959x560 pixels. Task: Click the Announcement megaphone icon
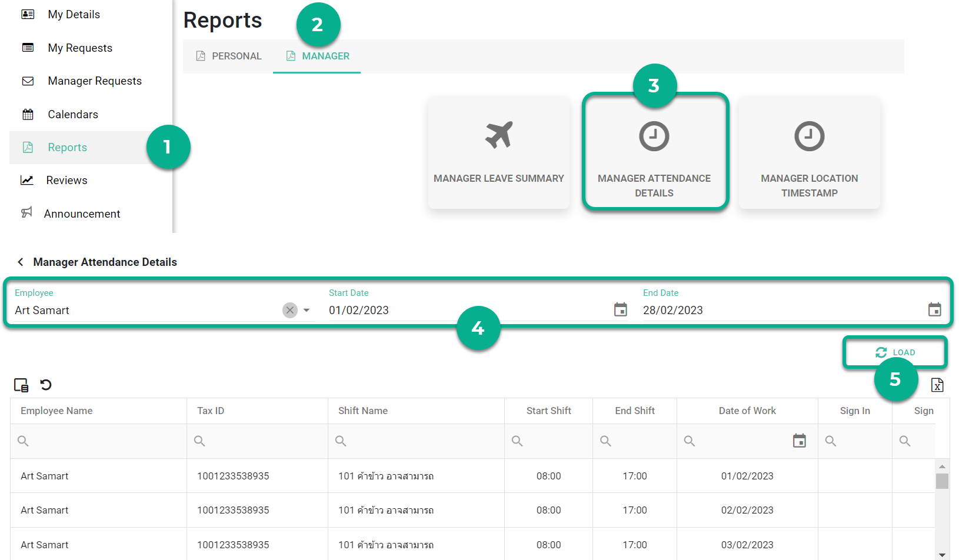(x=26, y=212)
